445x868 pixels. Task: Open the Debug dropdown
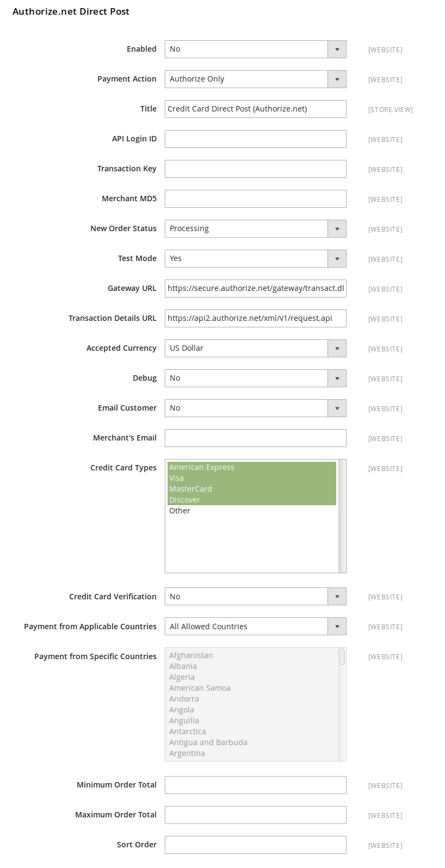coord(256,378)
